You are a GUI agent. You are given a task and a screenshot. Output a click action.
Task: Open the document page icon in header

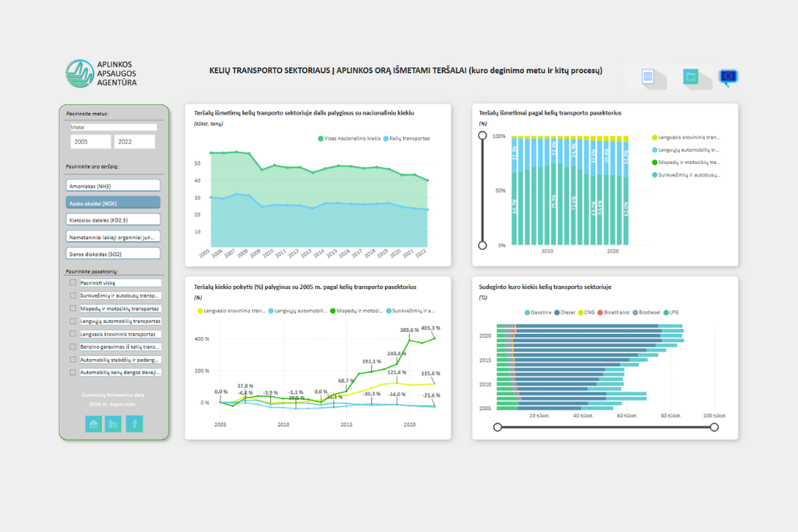(x=647, y=77)
